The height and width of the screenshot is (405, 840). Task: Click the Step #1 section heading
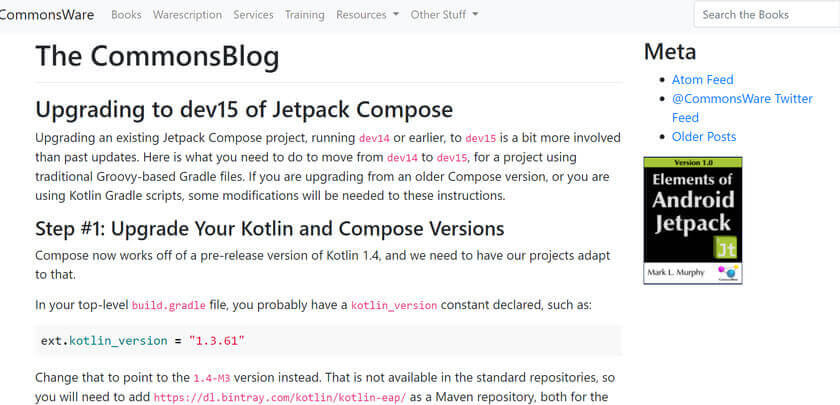click(270, 229)
